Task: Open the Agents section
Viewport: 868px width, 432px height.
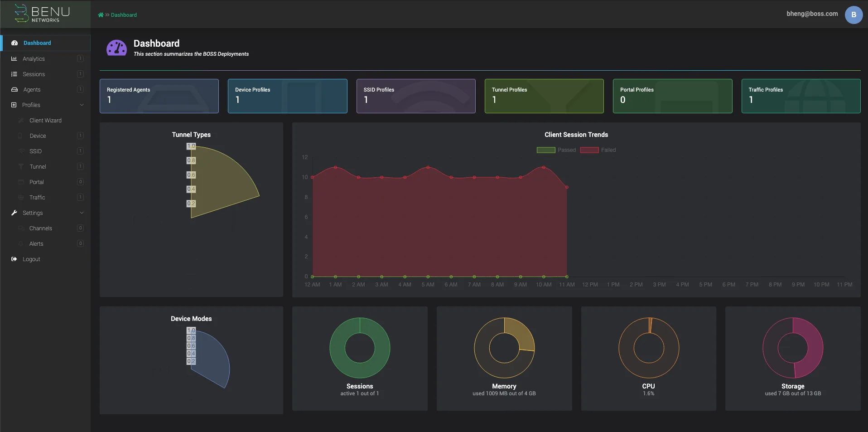Action: coord(32,89)
